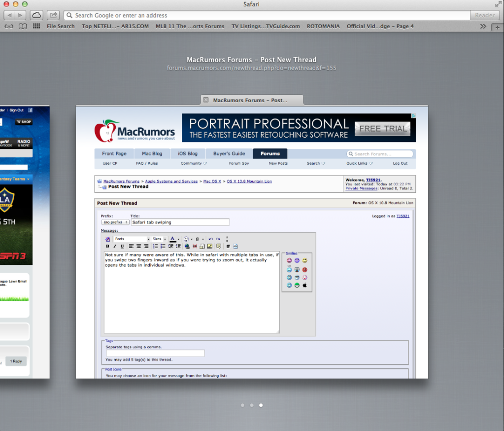Insert hyperlink with the globe icon
This screenshot has width=504, height=431.
pos(187,247)
